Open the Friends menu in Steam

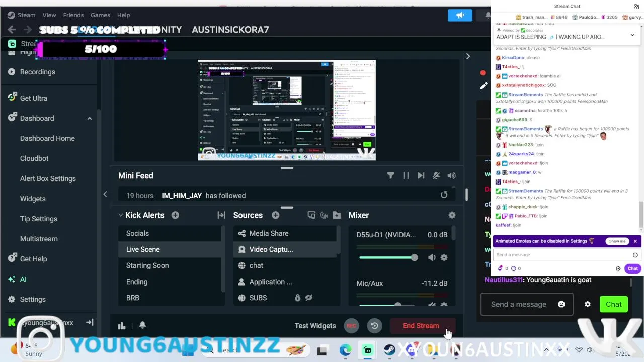[73, 15]
